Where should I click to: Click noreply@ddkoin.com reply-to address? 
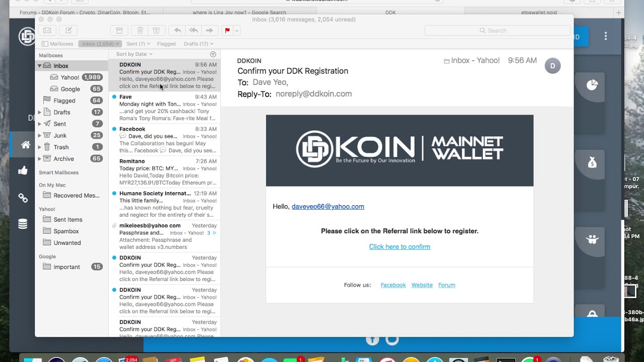[x=313, y=94]
